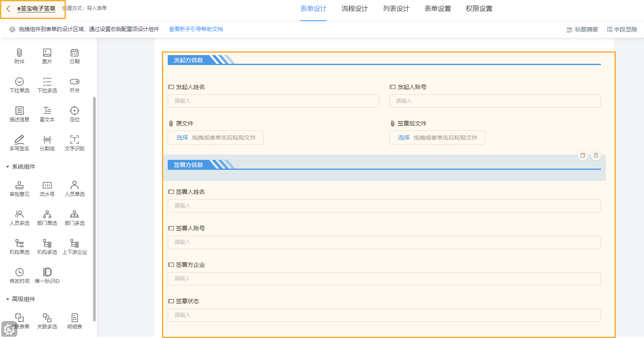Screen dimensions: 644x338
Task: Duplicate the 签署方信息 section via copy icon
Action: click(x=583, y=155)
